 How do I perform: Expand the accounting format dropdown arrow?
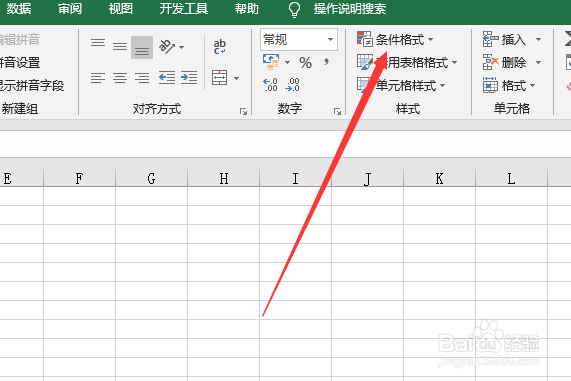(287, 63)
